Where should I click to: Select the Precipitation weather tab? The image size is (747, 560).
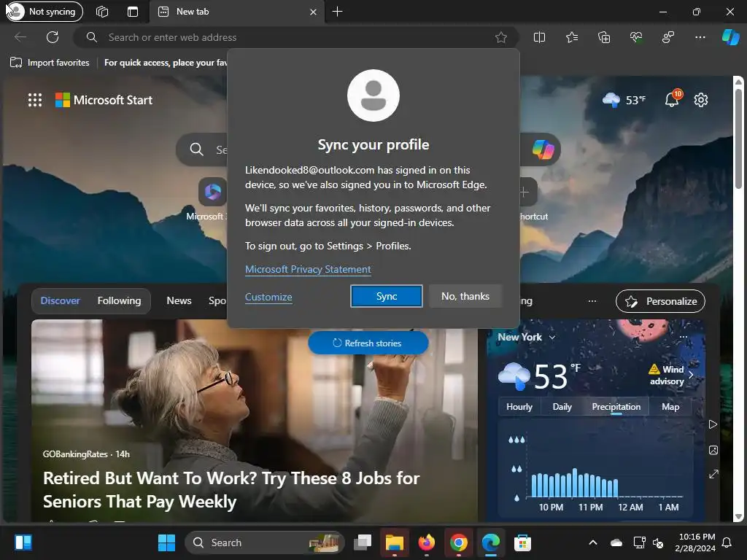point(616,407)
